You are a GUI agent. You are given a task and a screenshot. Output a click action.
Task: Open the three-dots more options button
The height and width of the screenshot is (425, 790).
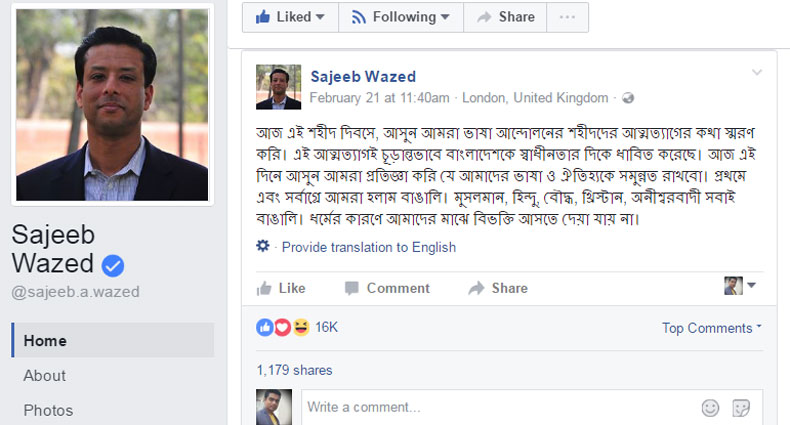[x=568, y=17]
